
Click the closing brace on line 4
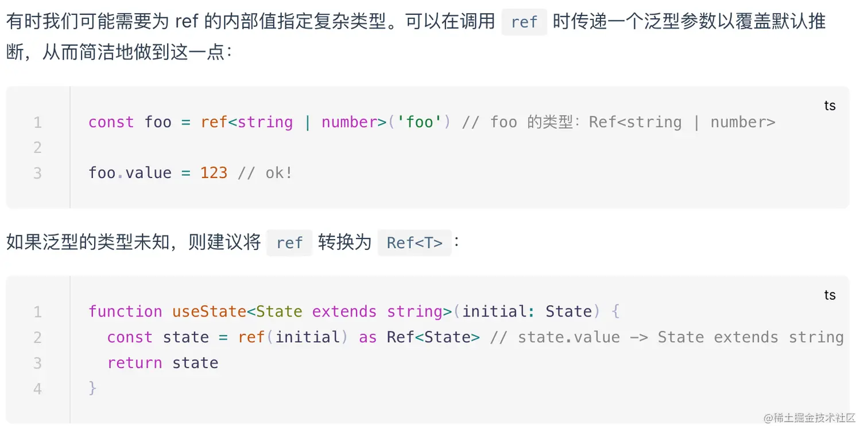pyautogui.click(x=92, y=388)
